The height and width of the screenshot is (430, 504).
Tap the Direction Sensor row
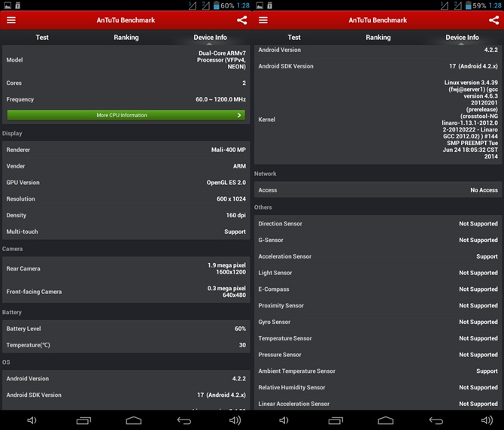(x=378, y=223)
